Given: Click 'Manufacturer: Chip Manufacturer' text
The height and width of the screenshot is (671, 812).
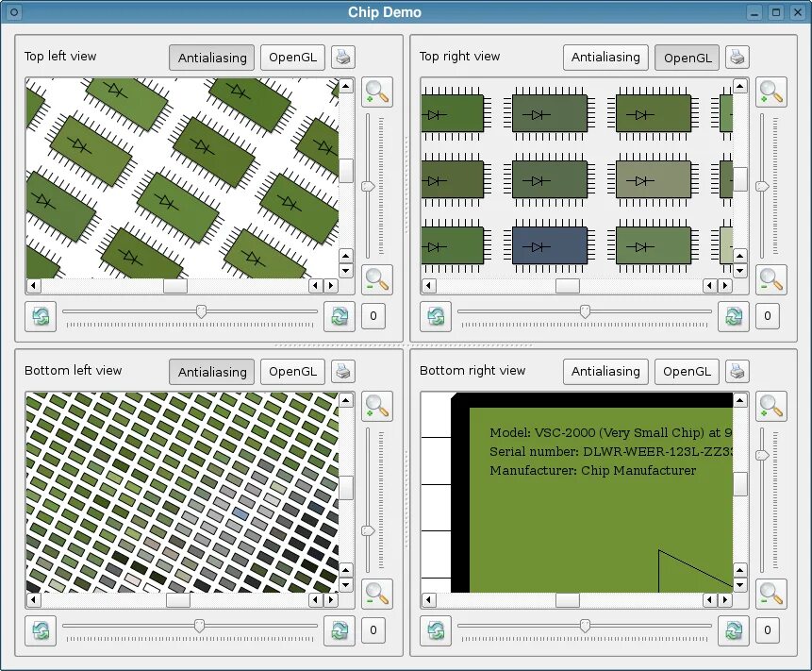Looking at the screenshot, I should click(x=593, y=471).
